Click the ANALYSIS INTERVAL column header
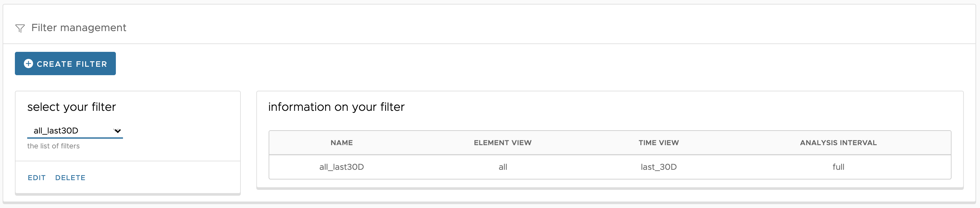 [838, 143]
